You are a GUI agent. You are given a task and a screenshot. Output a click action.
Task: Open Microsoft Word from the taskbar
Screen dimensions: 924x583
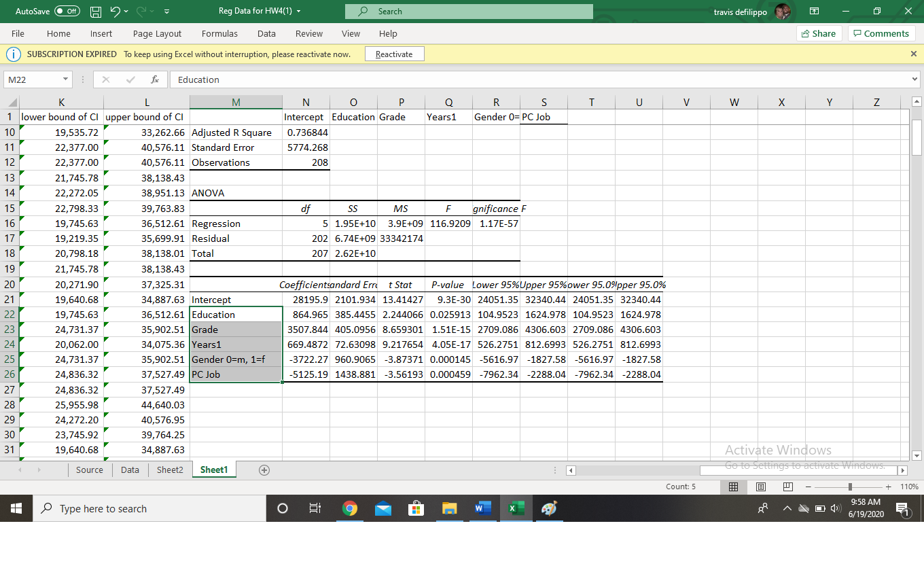coord(483,508)
